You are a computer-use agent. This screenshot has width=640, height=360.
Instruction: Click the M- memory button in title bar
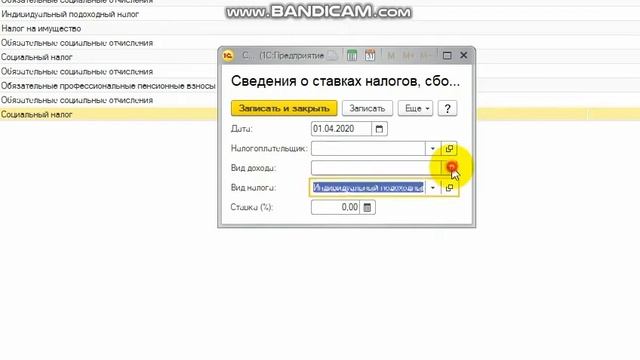click(x=425, y=56)
